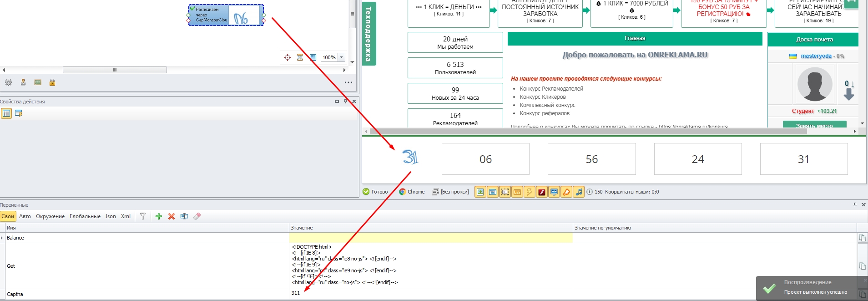868x301 pixels.
Task: Toggle frame loading option icon
Action: click(505, 192)
